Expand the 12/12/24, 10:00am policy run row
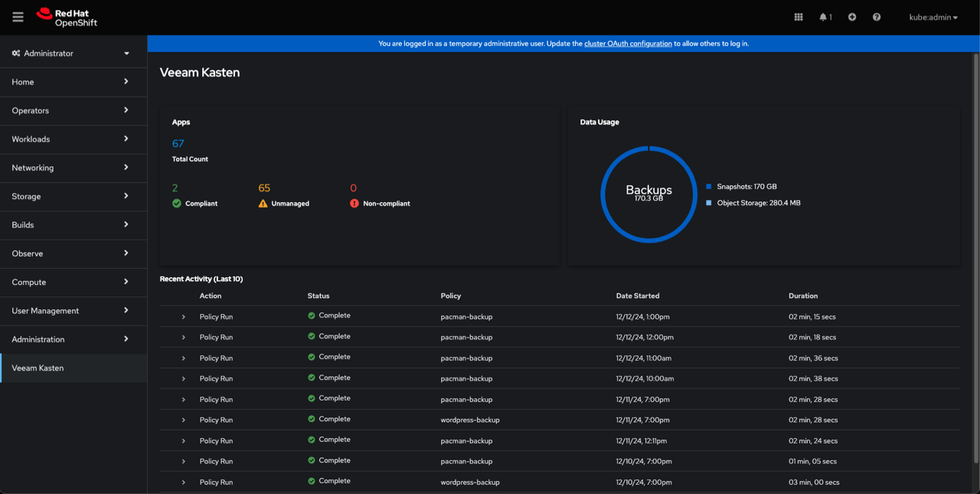The image size is (980, 494). (184, 379)
